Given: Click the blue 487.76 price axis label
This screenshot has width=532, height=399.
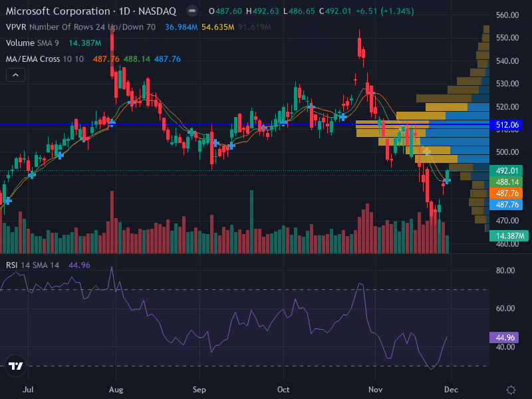Looking at the screenshot, I should (x=507, y=205).
